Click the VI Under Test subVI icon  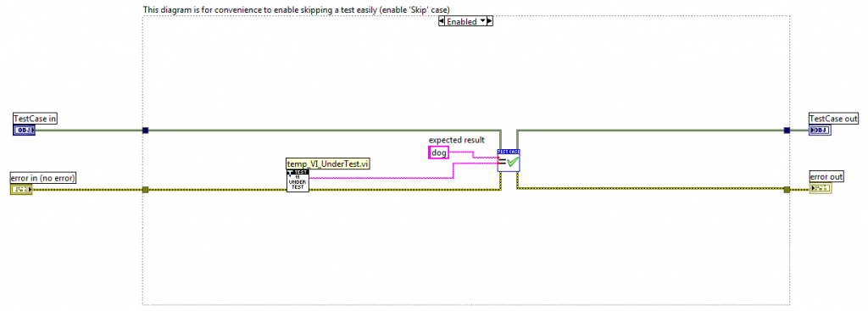298,181
